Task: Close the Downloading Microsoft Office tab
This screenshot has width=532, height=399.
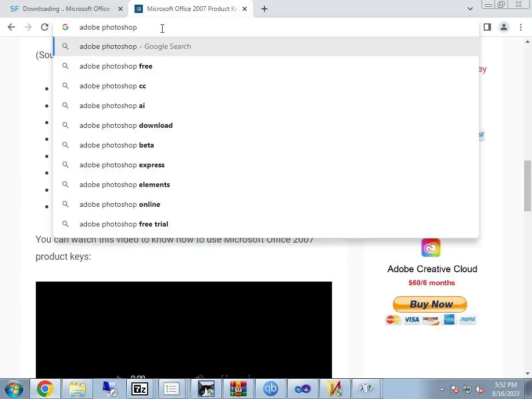Action: tap(121, 9)
